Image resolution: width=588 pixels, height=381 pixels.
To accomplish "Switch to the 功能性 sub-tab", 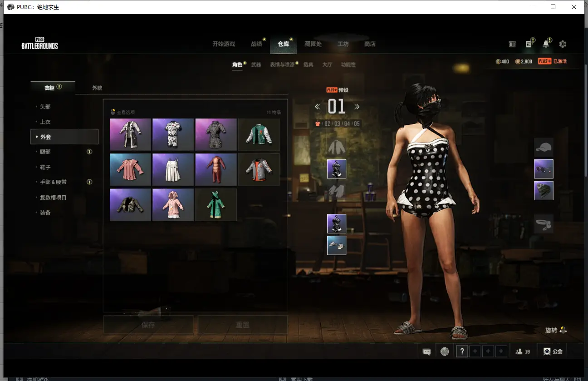I will 348,64.
